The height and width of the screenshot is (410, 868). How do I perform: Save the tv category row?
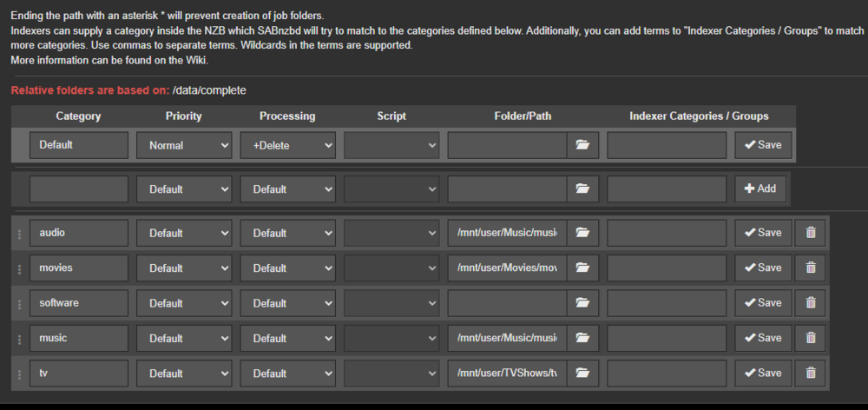point(763,373)
